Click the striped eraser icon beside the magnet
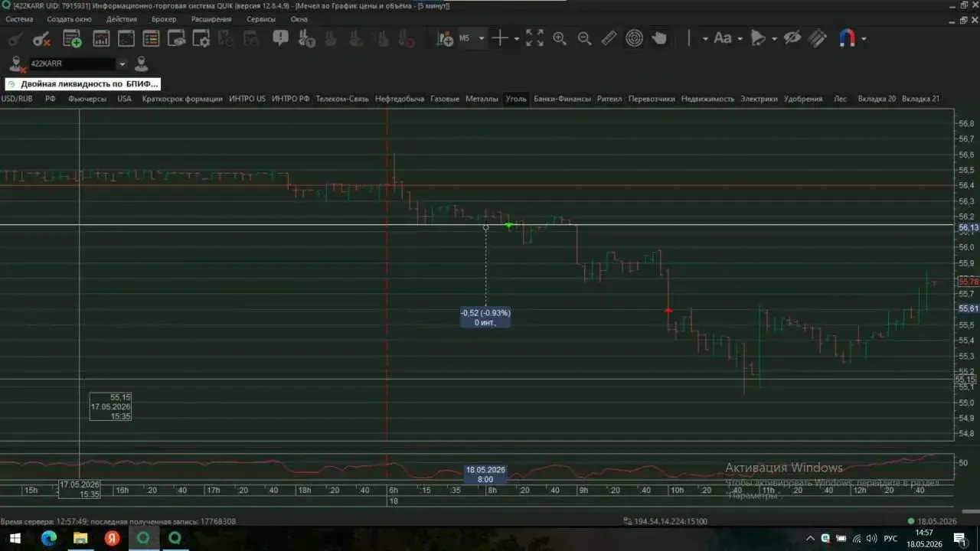The image size is (980, 551). [818, 38]
